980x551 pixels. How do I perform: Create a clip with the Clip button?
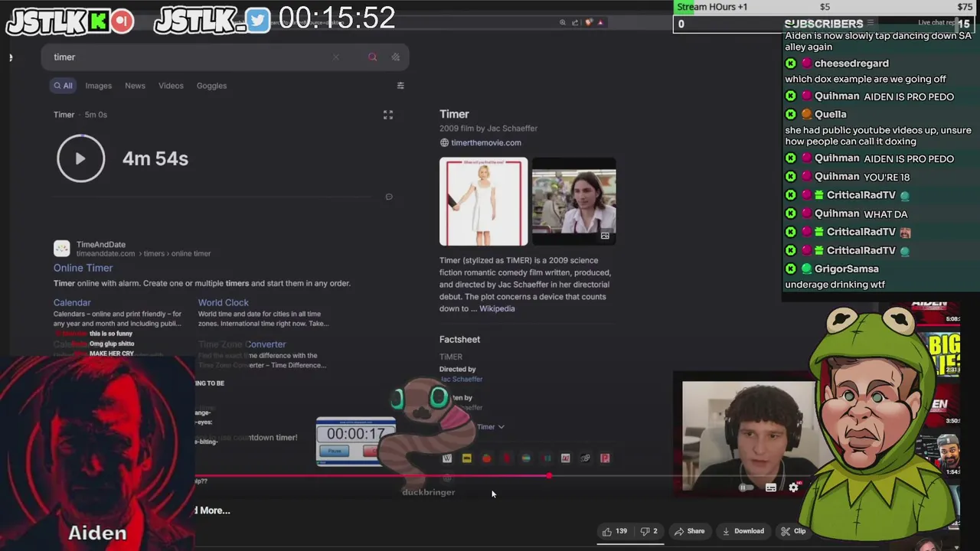[793, 531]
